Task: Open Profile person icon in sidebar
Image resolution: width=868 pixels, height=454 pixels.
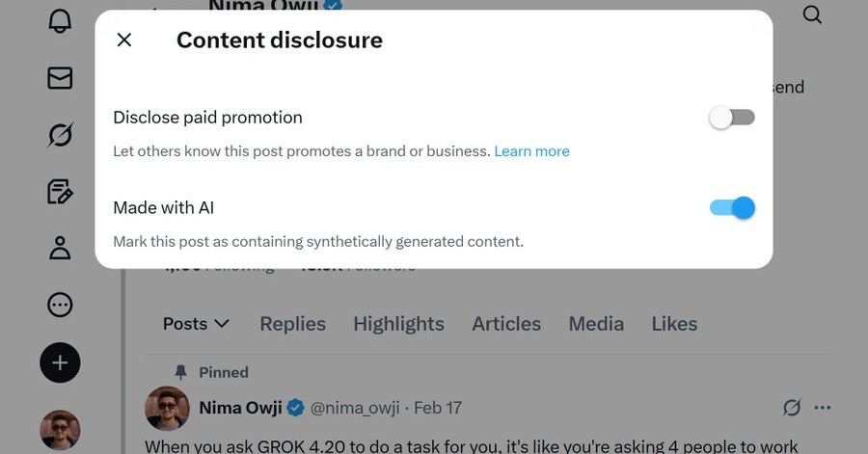Action: (60, 248)
